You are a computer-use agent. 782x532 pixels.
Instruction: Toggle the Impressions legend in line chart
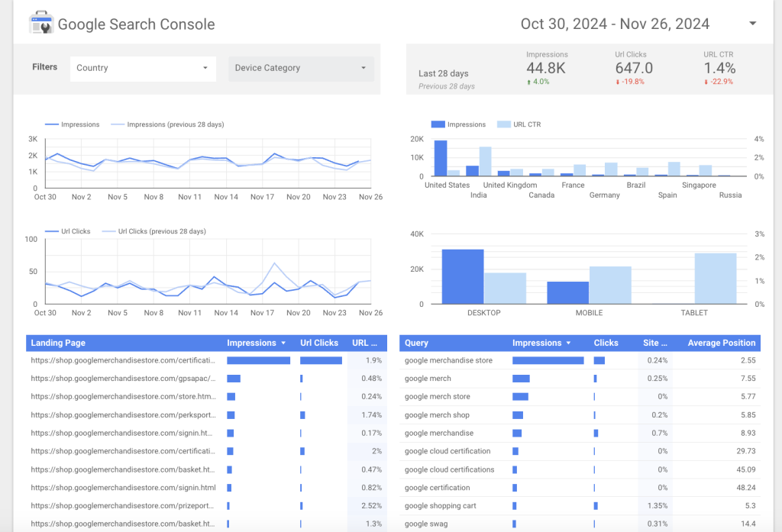(73, 124)
